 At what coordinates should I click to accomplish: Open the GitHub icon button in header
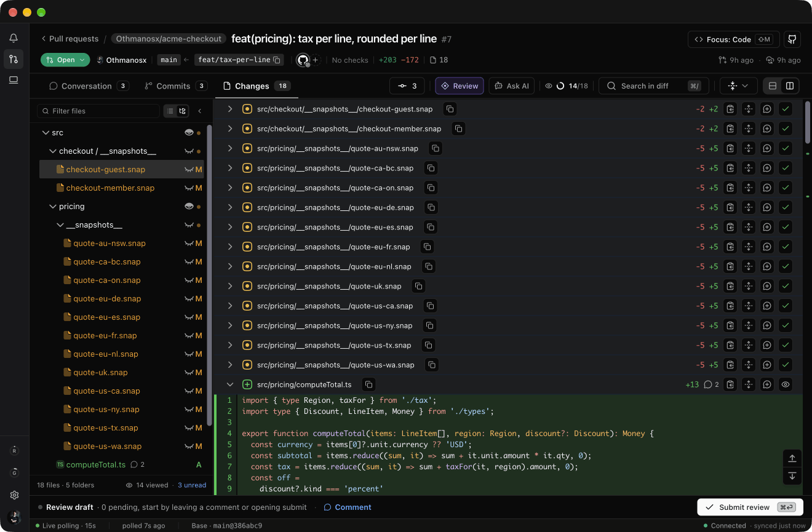792,39
